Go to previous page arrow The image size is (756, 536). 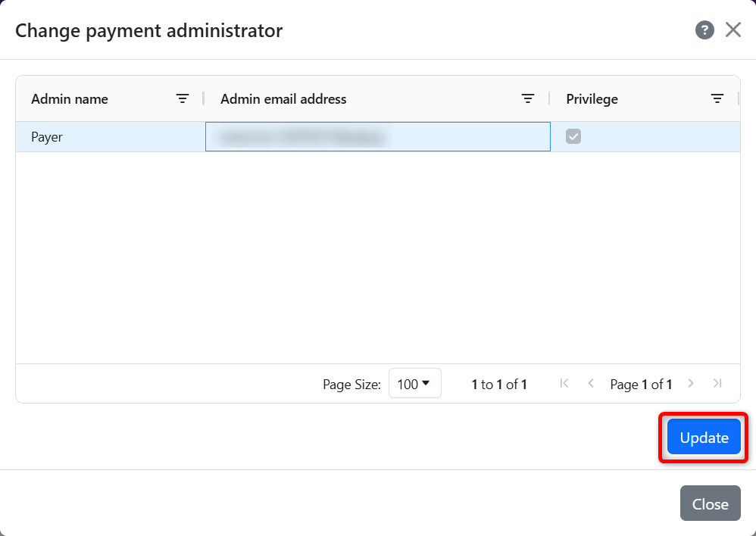tap(590, 383)
